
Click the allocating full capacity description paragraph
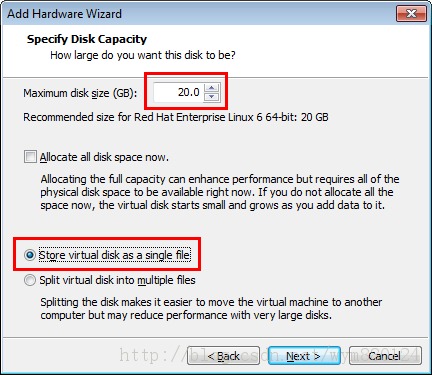pos(220,192)
